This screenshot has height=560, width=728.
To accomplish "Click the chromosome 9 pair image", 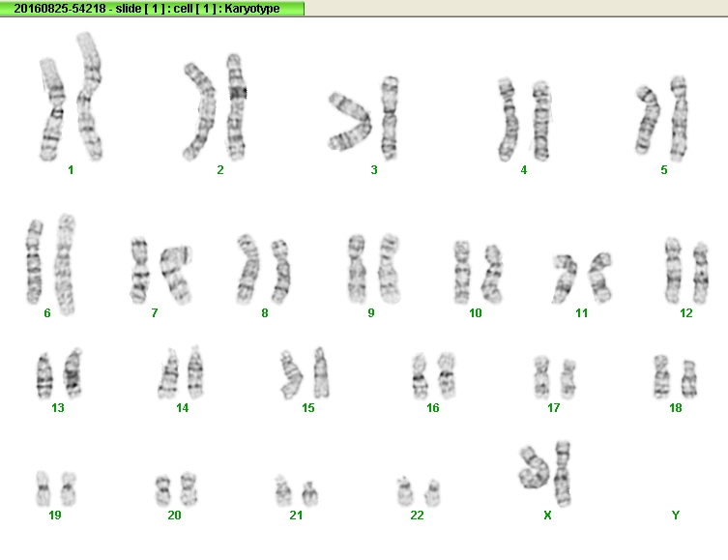I will pyautogui.click(x=374, y=269).
